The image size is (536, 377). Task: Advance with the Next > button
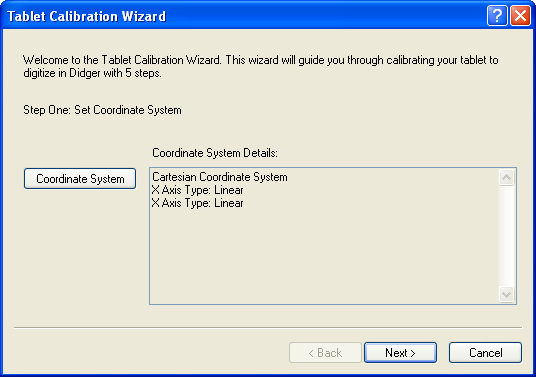(x=400, y=352)
